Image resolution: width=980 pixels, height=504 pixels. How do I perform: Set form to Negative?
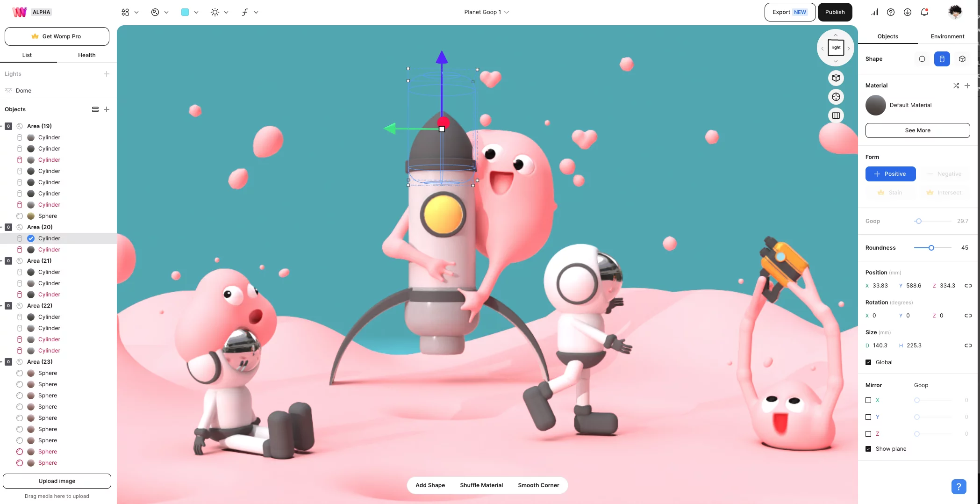[944, 174]
